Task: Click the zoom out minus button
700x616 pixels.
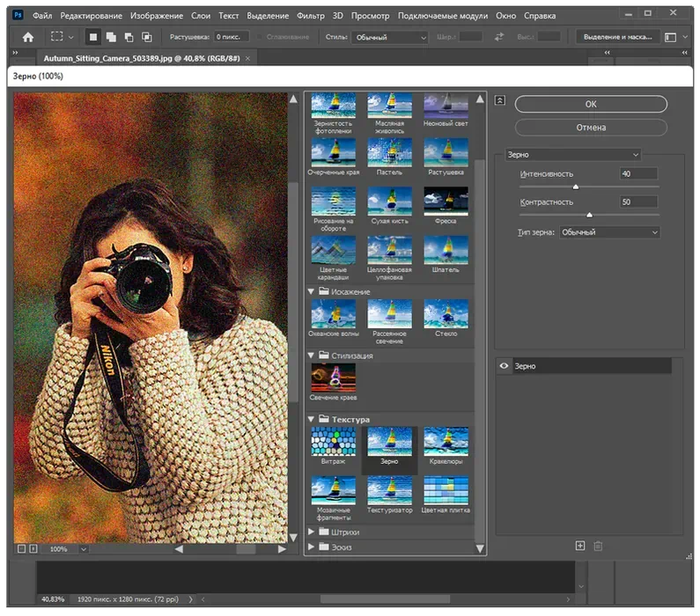Action: click(x=20, y=549)
